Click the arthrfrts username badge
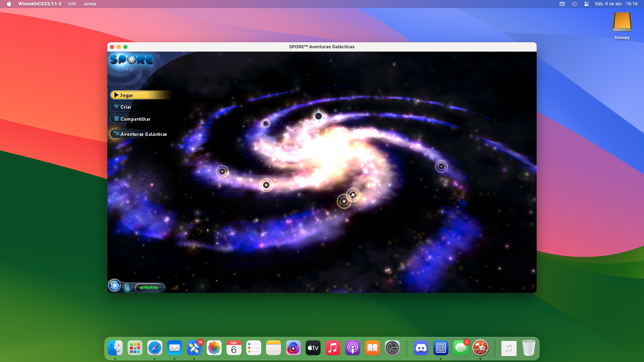Viewport: 644px width, 362px height. pyautogui.click(x=149, y=288)
